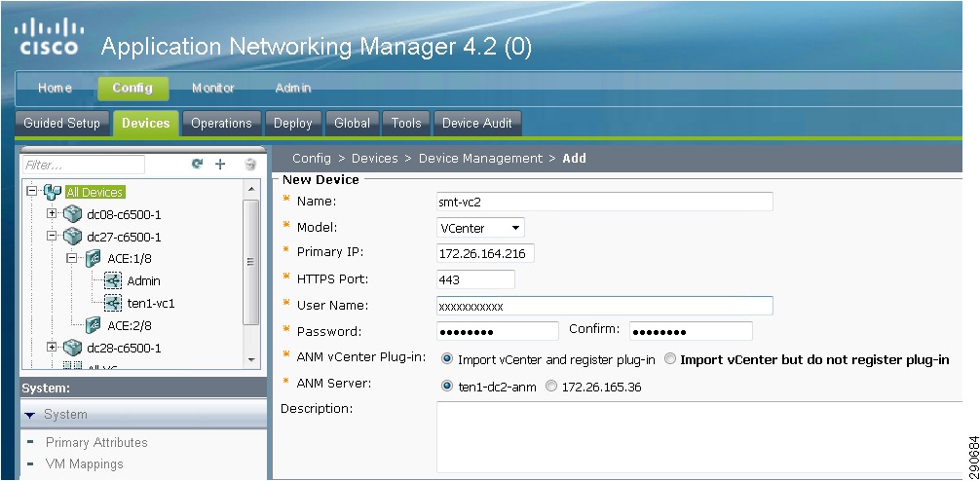Viewport: 980px width, 481px height.
Task: Switch to the Device Audit tab
Action: click(477, 123)
